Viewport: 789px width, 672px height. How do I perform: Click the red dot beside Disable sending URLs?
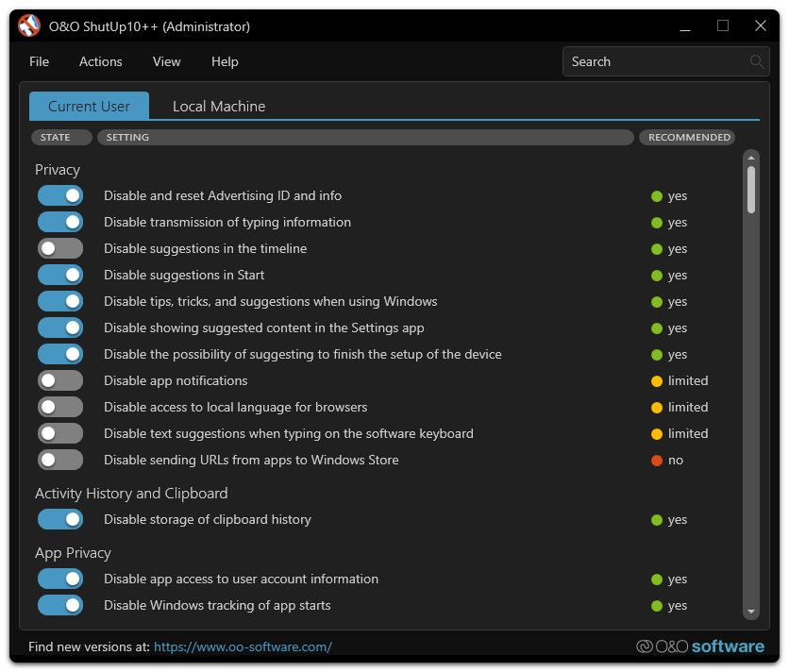pyautogui.click(x=657, y=460)
